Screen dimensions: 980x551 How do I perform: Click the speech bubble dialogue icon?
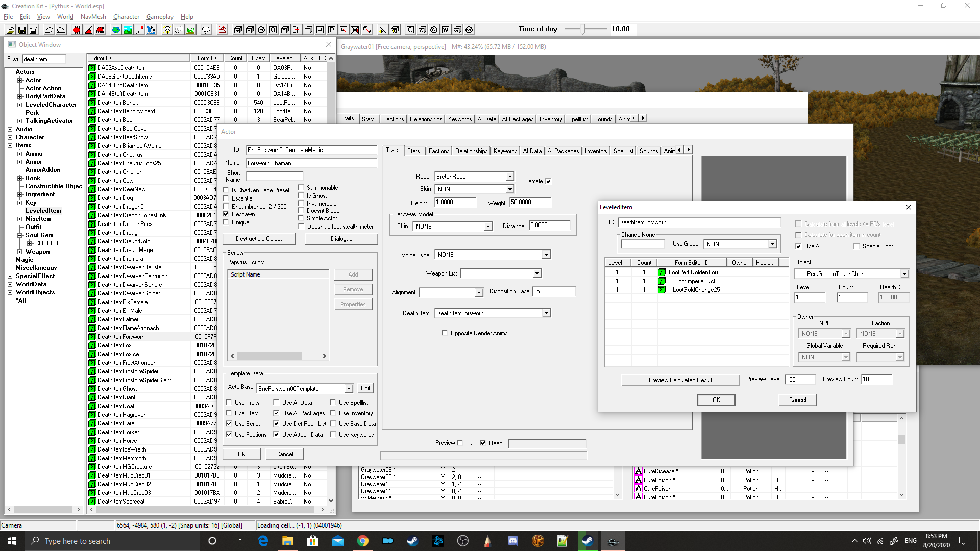coord(206,30)
